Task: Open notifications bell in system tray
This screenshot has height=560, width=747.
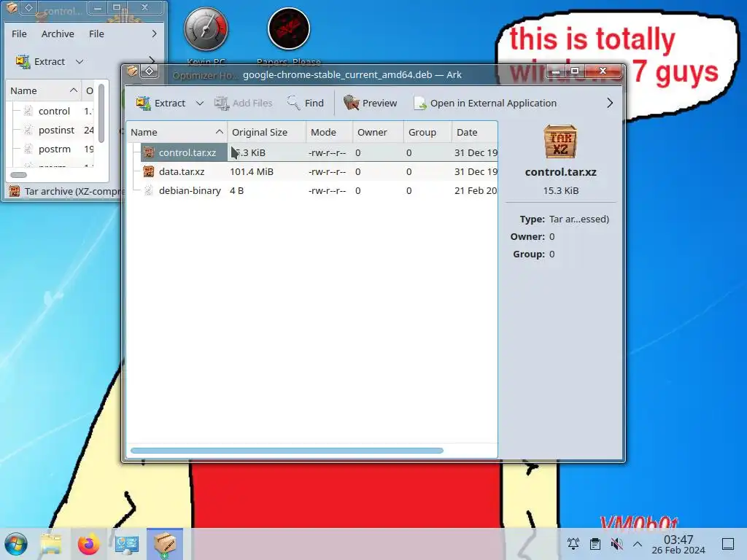Action: (573, 544)
